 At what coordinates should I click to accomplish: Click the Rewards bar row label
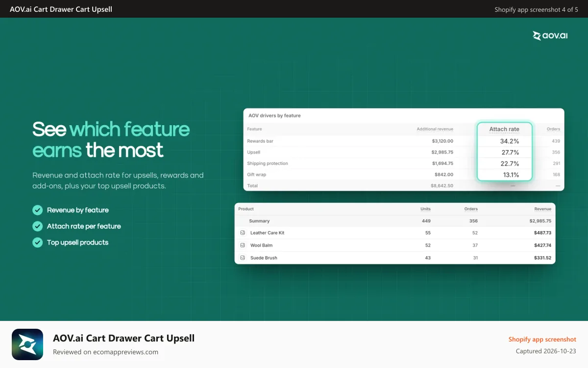click(x=260, y=141)
